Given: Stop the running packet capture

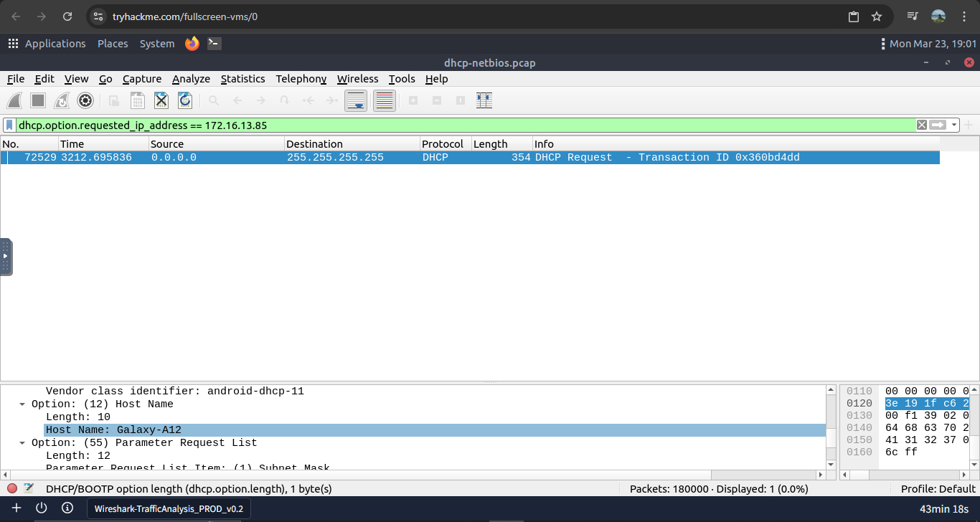Looking at the screenshot, I should click(39, 101).
